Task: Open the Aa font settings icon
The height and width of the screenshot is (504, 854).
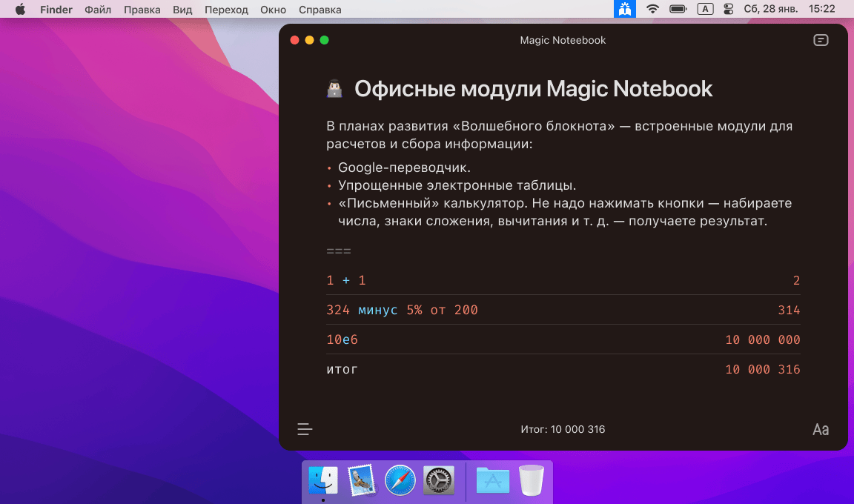Action: click(820, 429)
